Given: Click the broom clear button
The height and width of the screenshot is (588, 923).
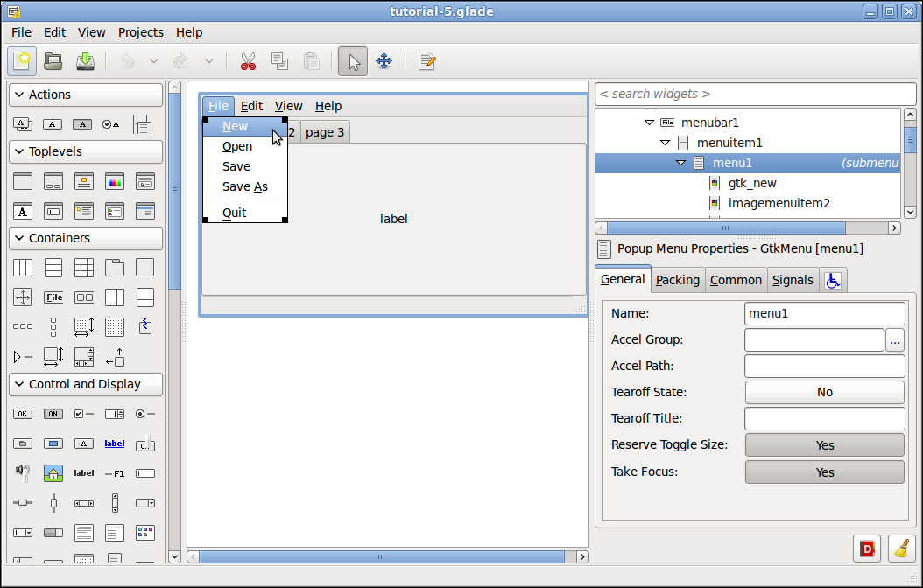Looking at the screenshot, I should click(902, 549).
